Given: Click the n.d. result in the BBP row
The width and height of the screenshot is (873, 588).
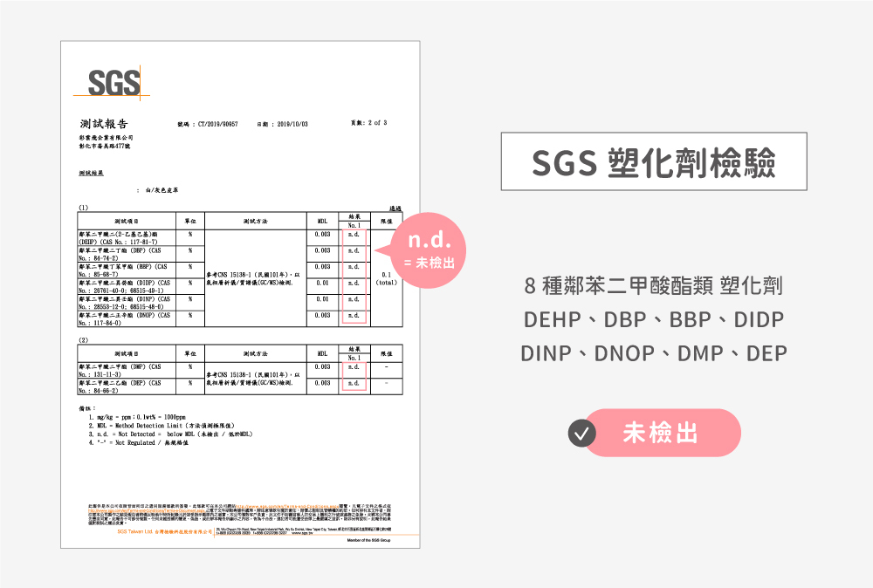Looking at the screenshot, I should click(x=354, y=266).
